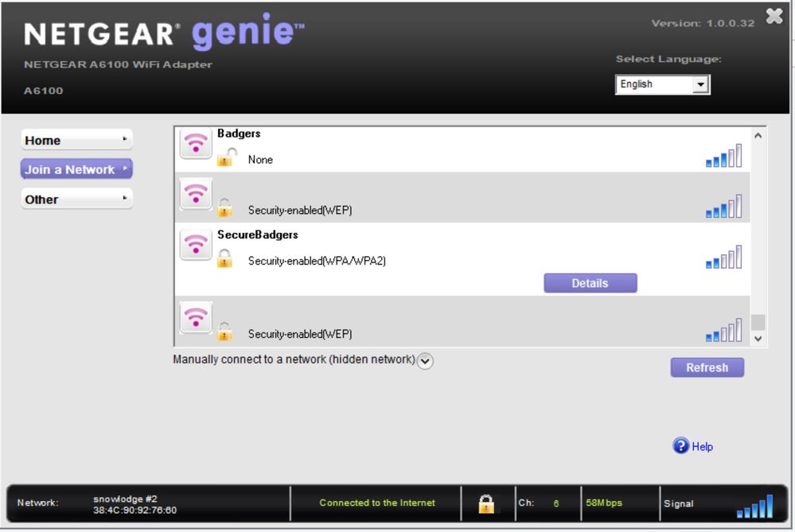
Task: Click the padlock icon next to Security-enabled(WPA/WPA2)
Action: (224, 258)
